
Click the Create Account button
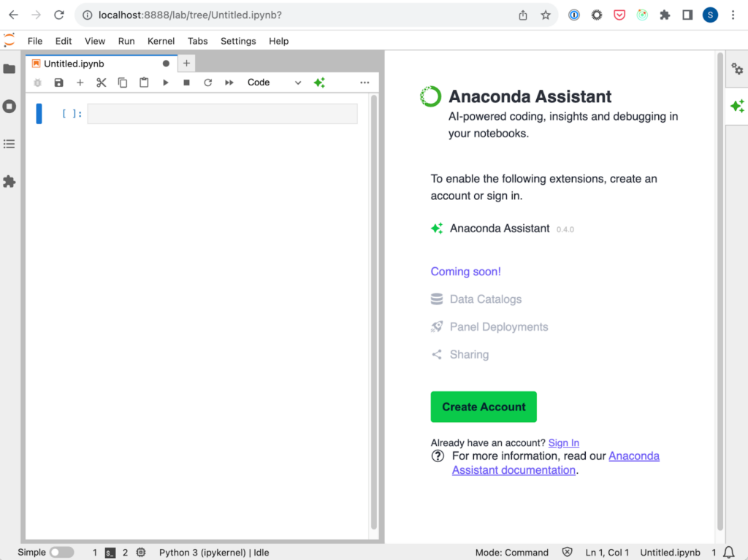pos(484,407)
